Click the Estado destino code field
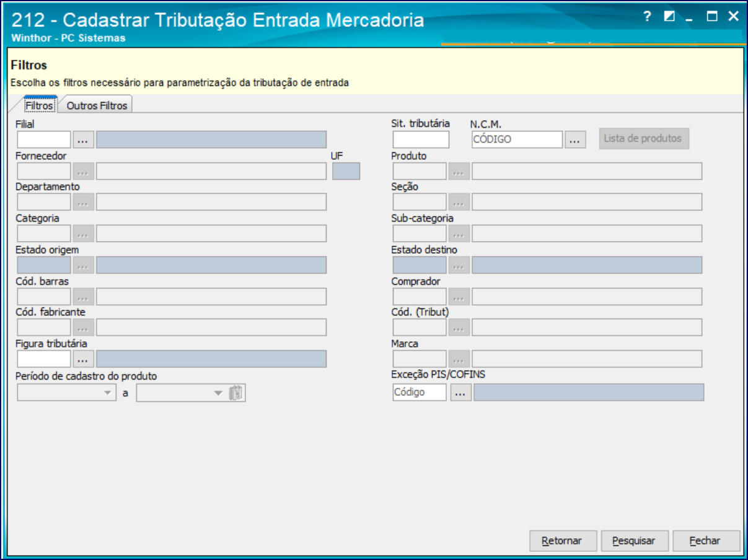The width and height of the screenshot is (748, 560). pyautogui.click(x=420, y=265)
